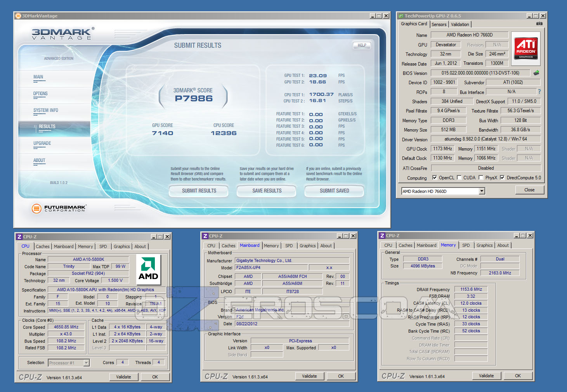567x392 pixels.
Task: Click the CPU SCORE value 12396
Action: click(224, 133)
